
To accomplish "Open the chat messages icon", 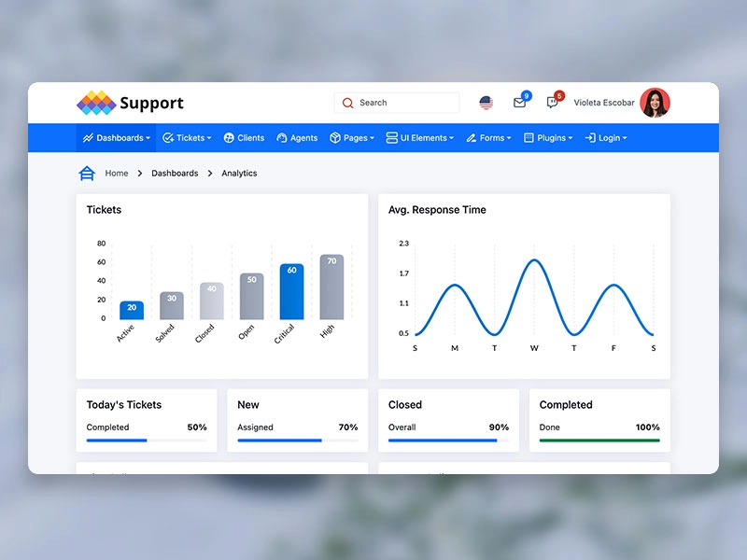I will [552, 103].
